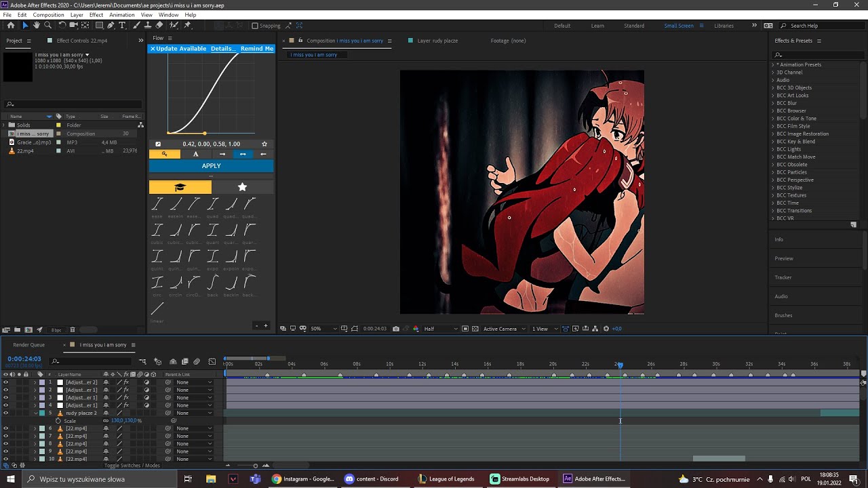The width and height of the screenshot is (868, 488).
Task: Click the Scale stopwatch icon
Action: click(58, 421)
